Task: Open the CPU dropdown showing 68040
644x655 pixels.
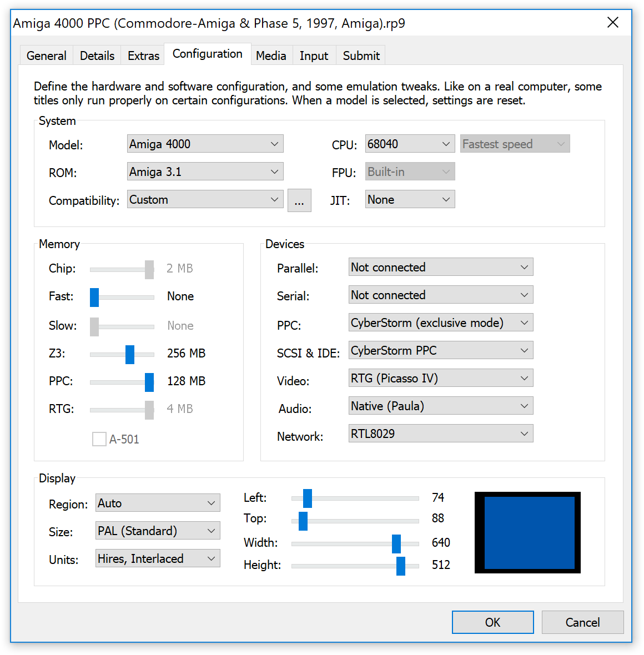Action: (x=410, y=144)
